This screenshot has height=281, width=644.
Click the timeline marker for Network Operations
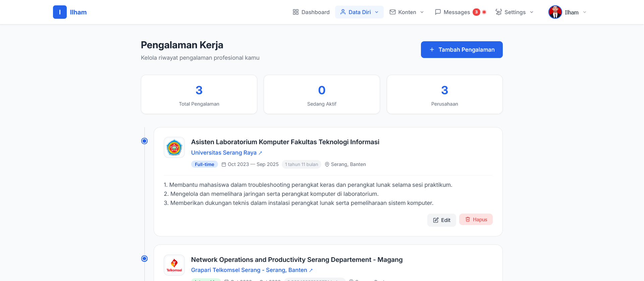144,259
